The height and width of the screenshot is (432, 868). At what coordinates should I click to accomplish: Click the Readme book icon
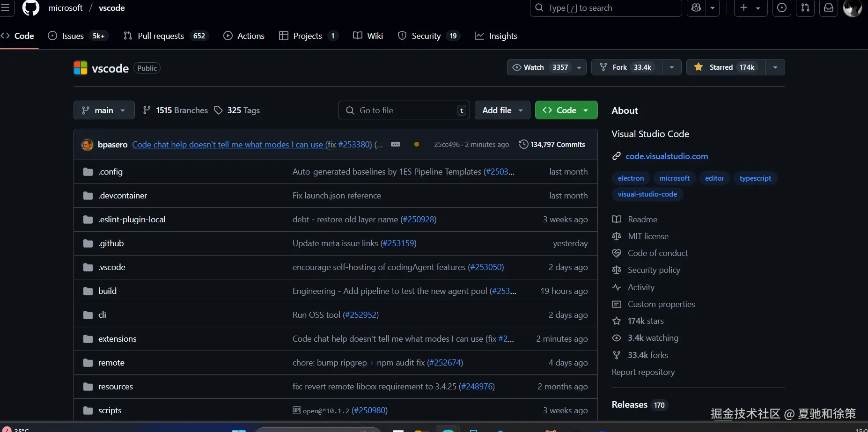tap(617, 220)
